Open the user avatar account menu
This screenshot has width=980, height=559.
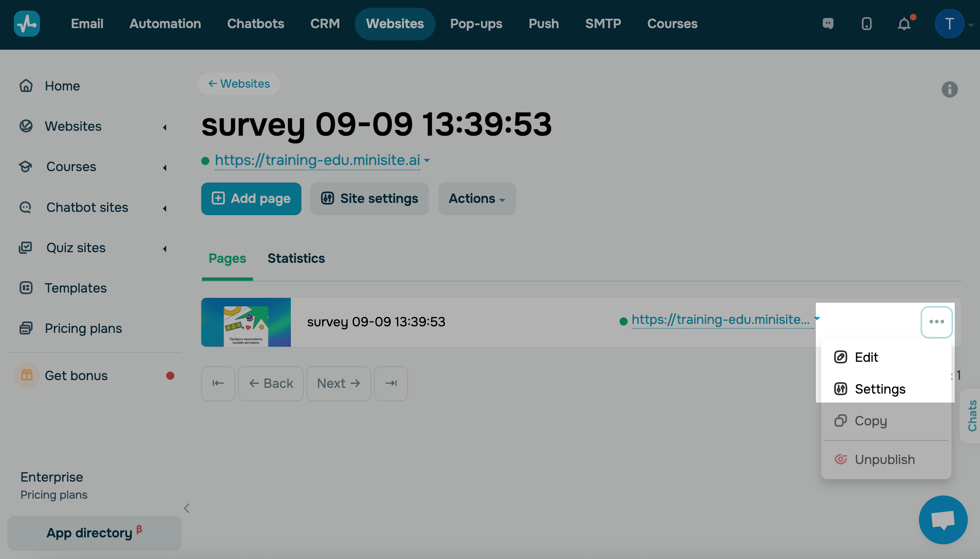click(949, 24)
